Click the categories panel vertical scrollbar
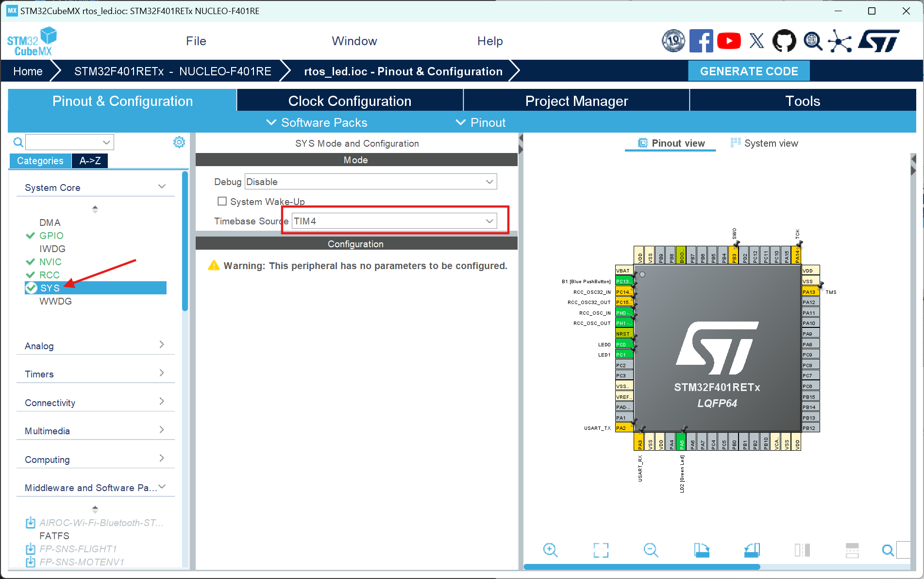The image size is (924, 579). click(x=185, y=240)
